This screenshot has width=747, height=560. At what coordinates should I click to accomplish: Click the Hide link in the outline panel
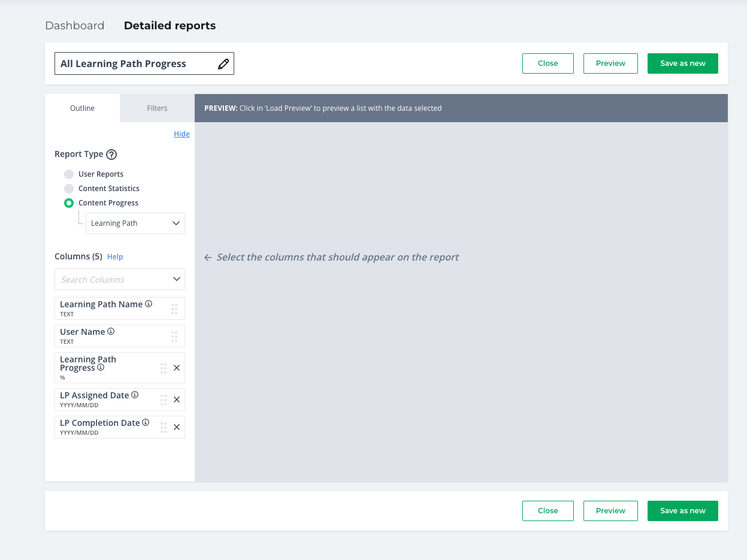(182, 134)
